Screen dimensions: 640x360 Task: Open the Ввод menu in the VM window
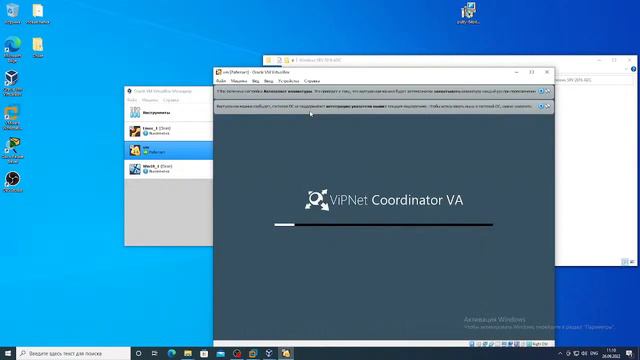coord(269,81)
